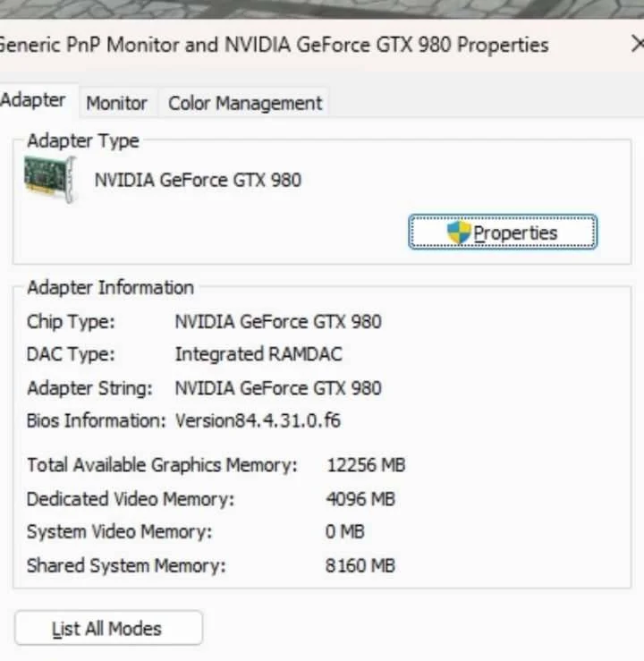Click the DAC Type label
This screenshot has height=661, width=644.
point(71,354)
